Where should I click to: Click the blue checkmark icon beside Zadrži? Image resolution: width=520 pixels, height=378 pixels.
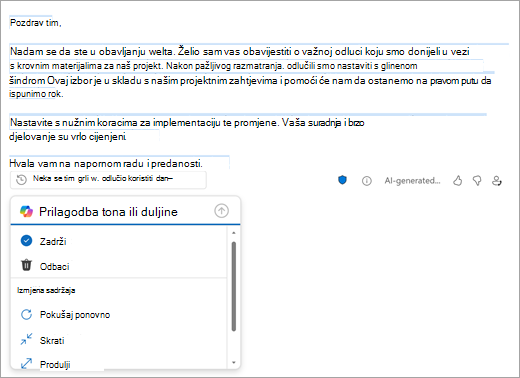(26, 240)
